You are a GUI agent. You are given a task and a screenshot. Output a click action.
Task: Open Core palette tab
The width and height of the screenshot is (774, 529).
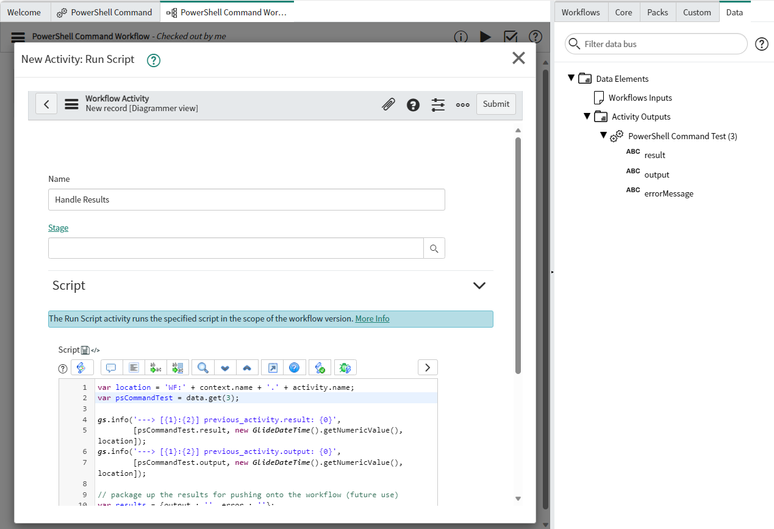pos(623,12)
